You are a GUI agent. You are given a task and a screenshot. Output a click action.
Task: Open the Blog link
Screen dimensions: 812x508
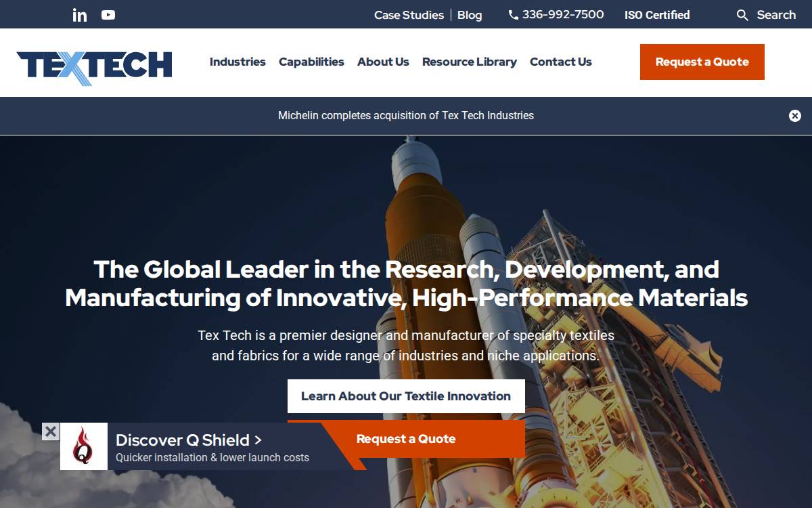click(470, 15)
